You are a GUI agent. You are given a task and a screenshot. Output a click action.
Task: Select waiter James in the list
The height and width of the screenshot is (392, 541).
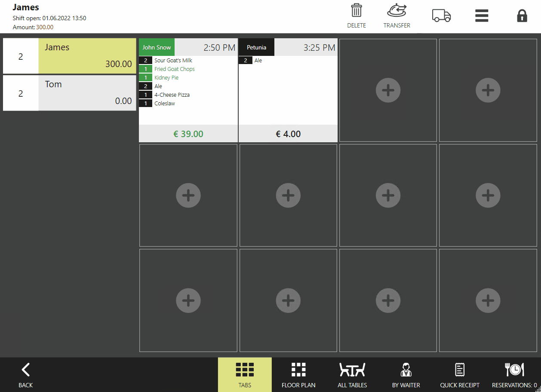click(87, 56)
